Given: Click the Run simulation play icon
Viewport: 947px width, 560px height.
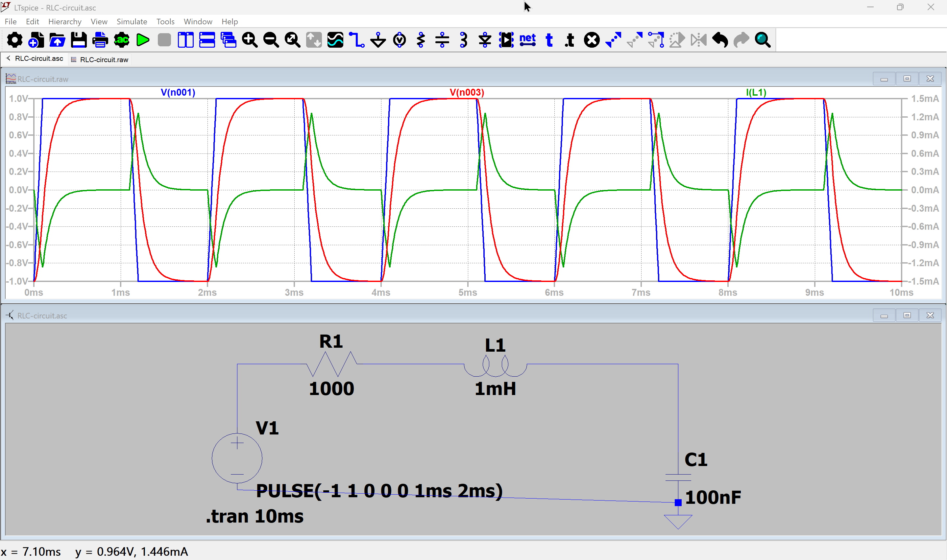Looking at the screenshot, I should [143, 40].
